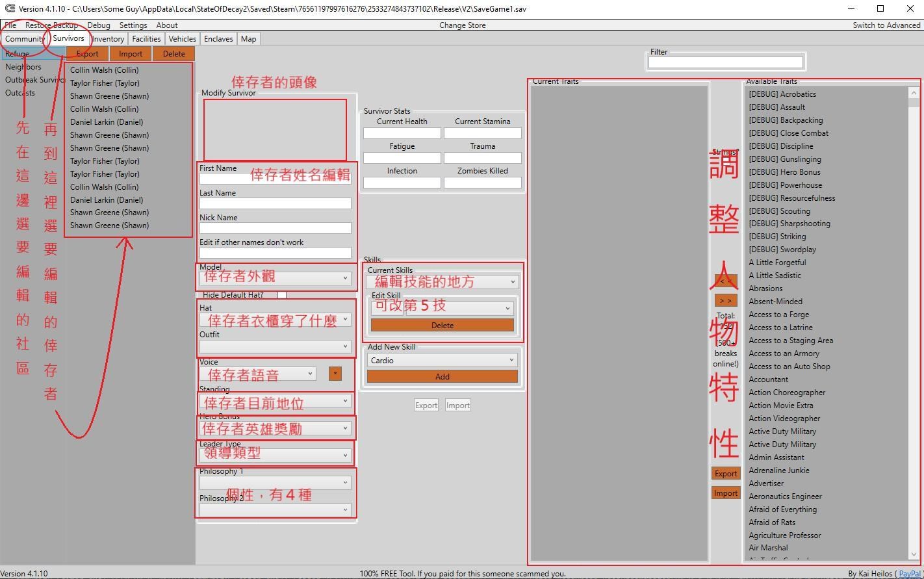This screenshot has height=579, width=924.
Task: Open the Leader Type dropdown
Action: pos(276,456)
